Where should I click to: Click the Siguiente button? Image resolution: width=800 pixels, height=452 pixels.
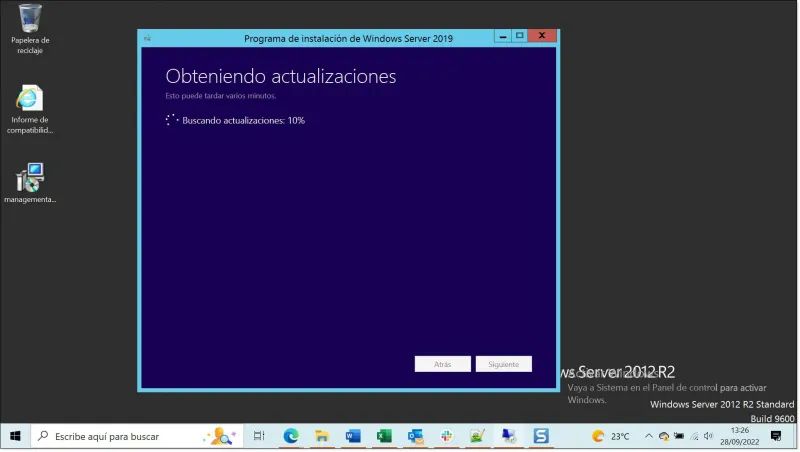click(503, 364)
